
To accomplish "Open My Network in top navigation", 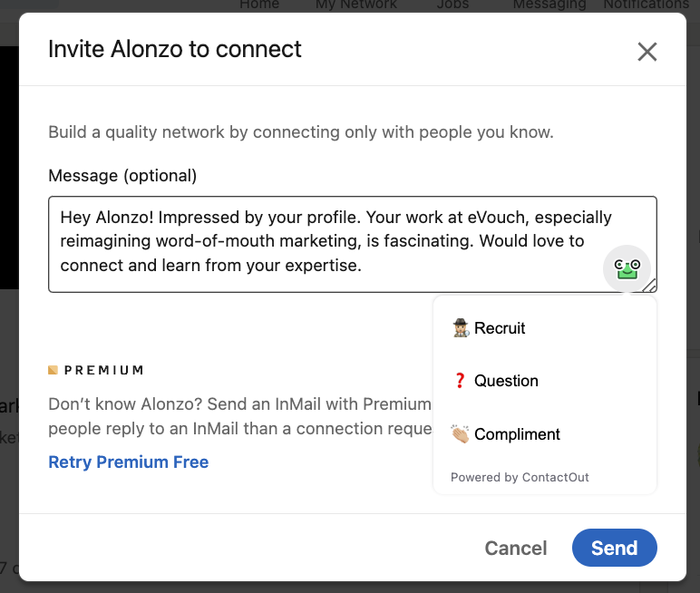I will [355, 5].
